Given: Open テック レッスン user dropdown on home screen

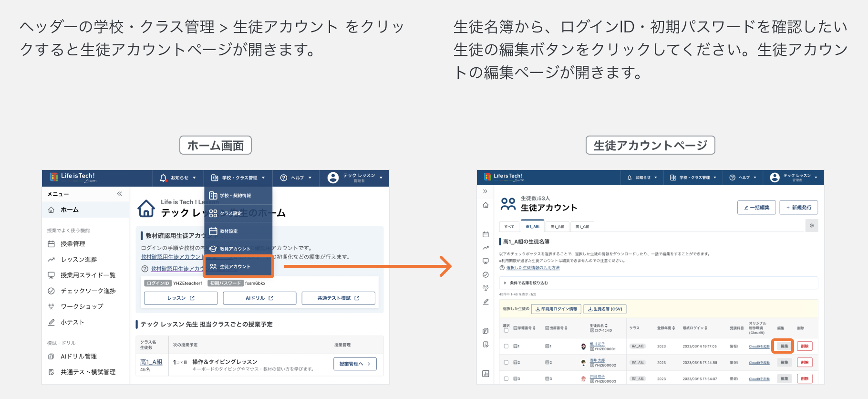Looking at the screenshot, I should [x=355, y=178].
